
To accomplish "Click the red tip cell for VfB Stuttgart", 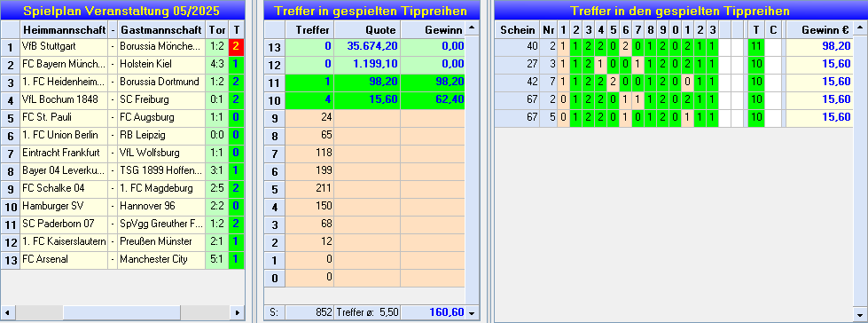I will click(237, 47).
